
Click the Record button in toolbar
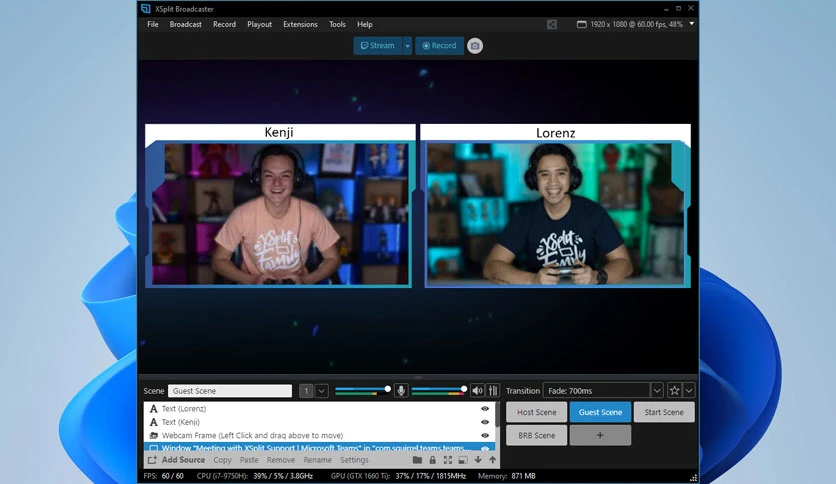point(439,46)
